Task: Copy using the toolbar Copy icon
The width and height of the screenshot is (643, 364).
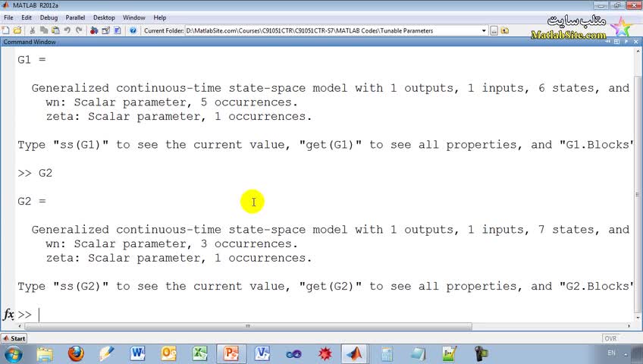Action: click(x=44, y=30)
